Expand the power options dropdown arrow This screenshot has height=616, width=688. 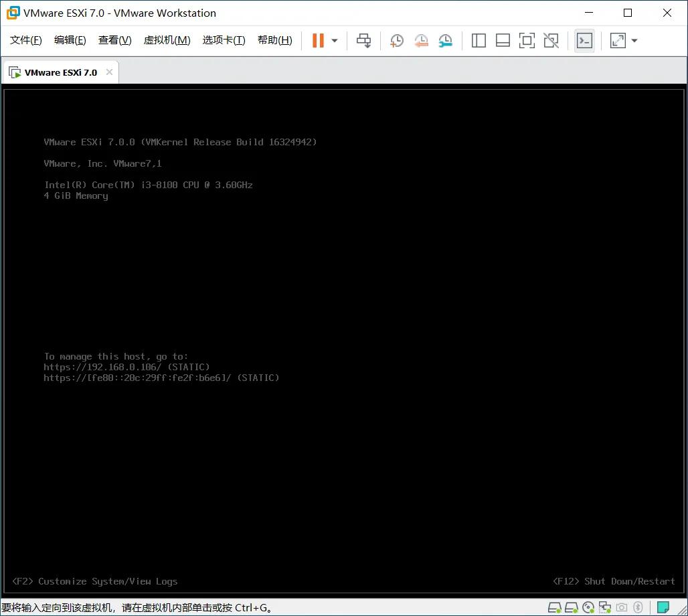coord(335,41)
